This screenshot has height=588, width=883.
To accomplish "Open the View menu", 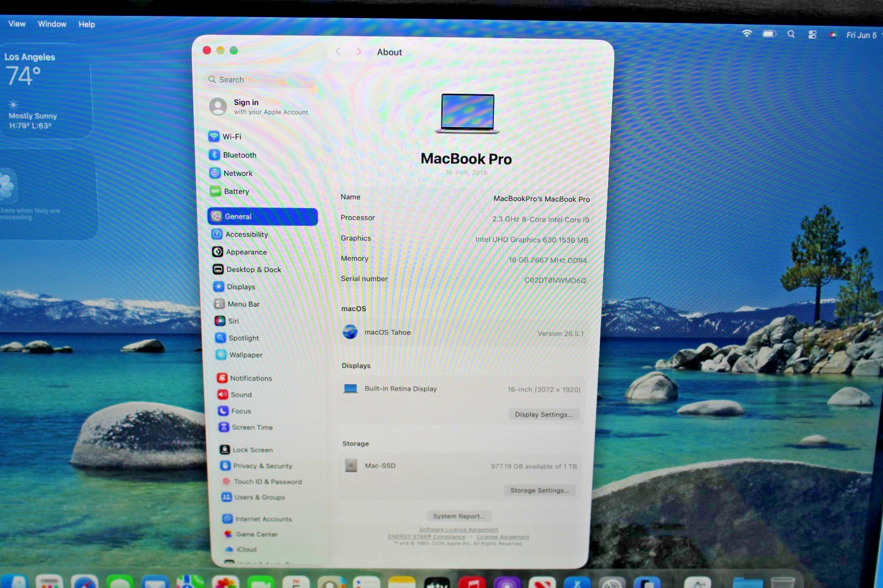I will [x=17, y=24].
